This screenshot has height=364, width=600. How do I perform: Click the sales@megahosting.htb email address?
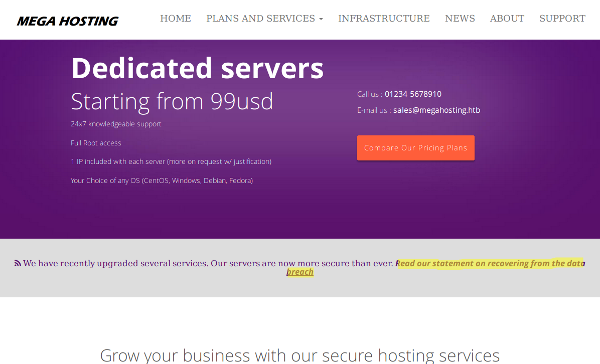[x=436, y=110]
